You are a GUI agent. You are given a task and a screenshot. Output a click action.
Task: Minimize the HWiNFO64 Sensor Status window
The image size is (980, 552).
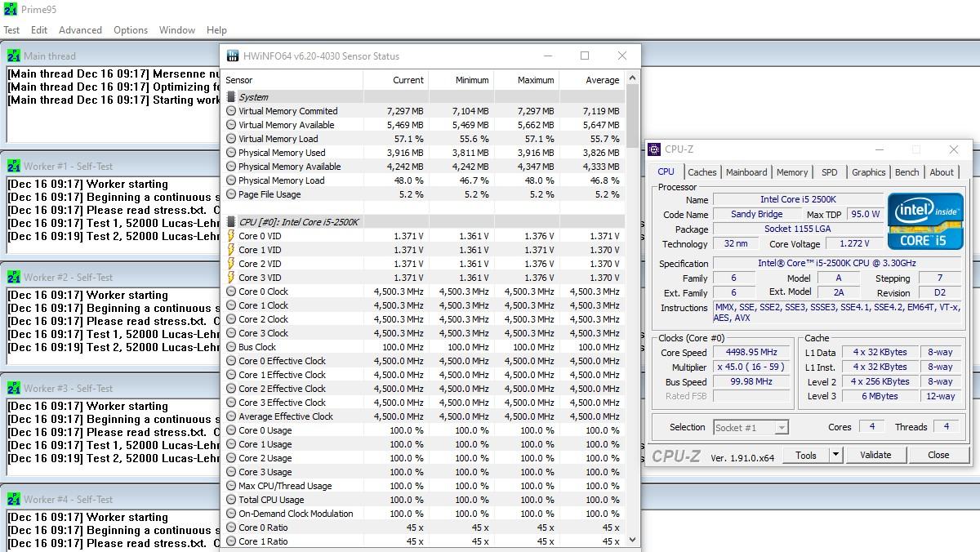tap(546, 56)
